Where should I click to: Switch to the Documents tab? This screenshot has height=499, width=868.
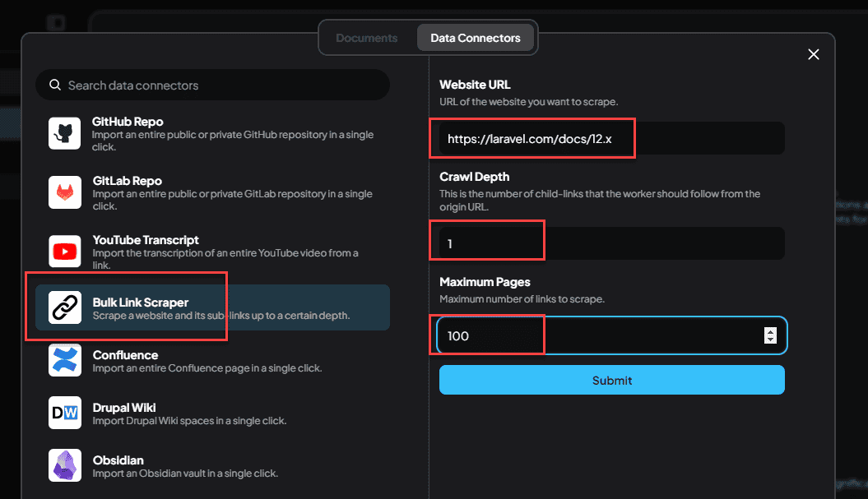(367, 38)
